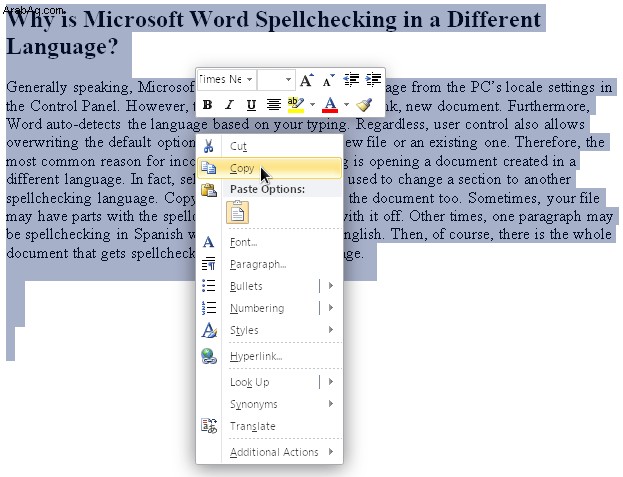
Task: Select the Format Painter brush
Action: click(364, 105)
